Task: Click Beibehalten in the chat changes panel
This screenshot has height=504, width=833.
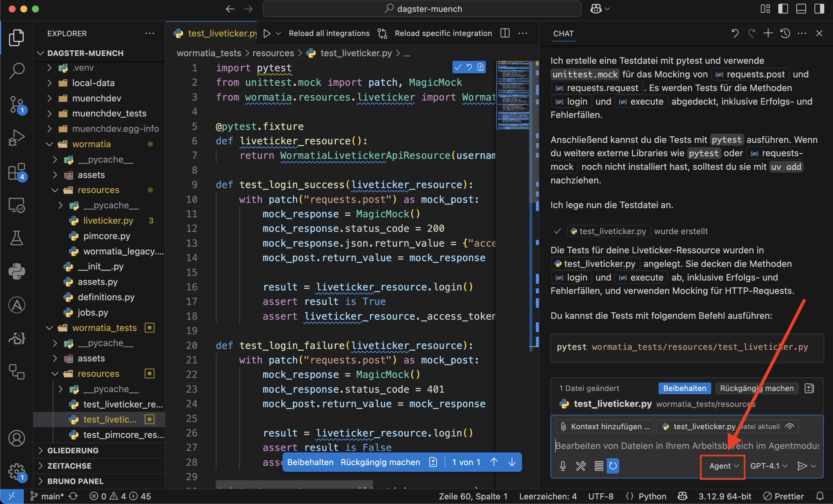Action: tap(684, 388)
